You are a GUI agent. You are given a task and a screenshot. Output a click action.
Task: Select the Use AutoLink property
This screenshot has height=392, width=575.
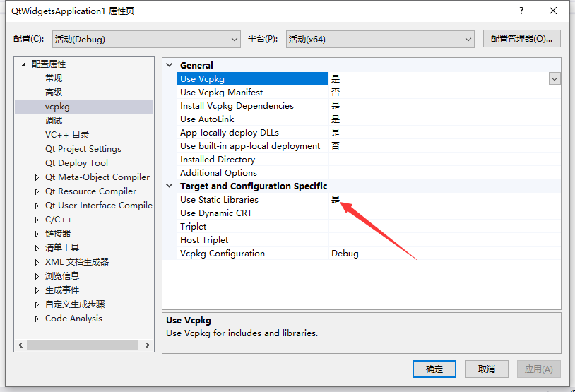point(207,119)
